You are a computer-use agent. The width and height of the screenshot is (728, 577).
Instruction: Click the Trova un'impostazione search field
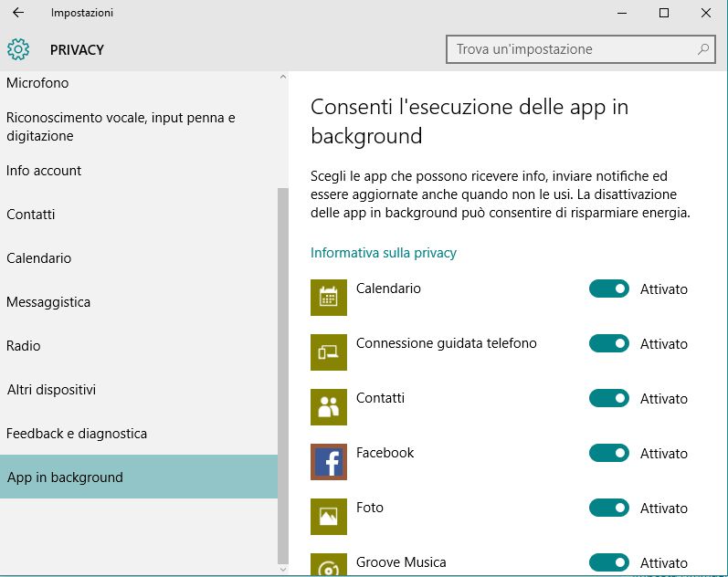[571, 49]
